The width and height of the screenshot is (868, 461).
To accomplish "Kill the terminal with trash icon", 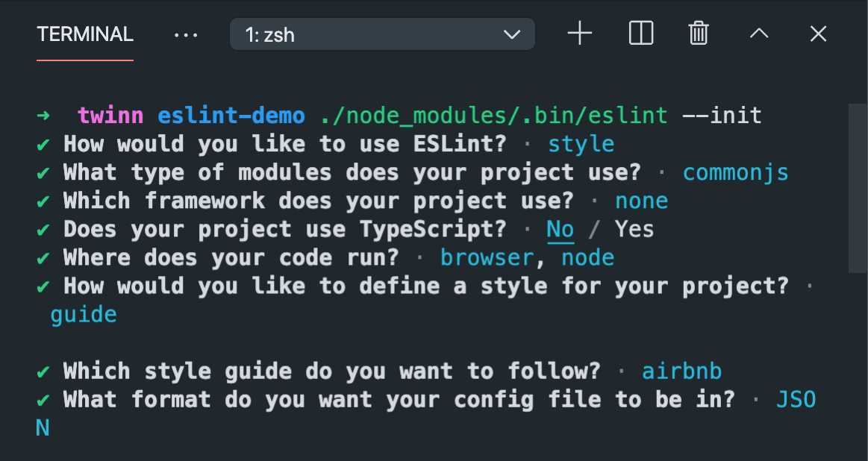I will click(699, 34).
